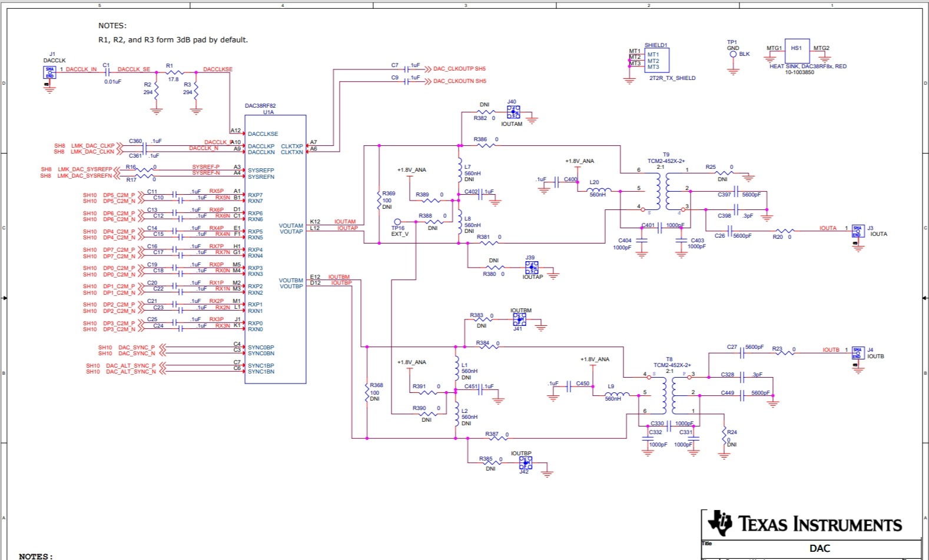
Task: Click the SHIELD1 component box
Action: 656,61
